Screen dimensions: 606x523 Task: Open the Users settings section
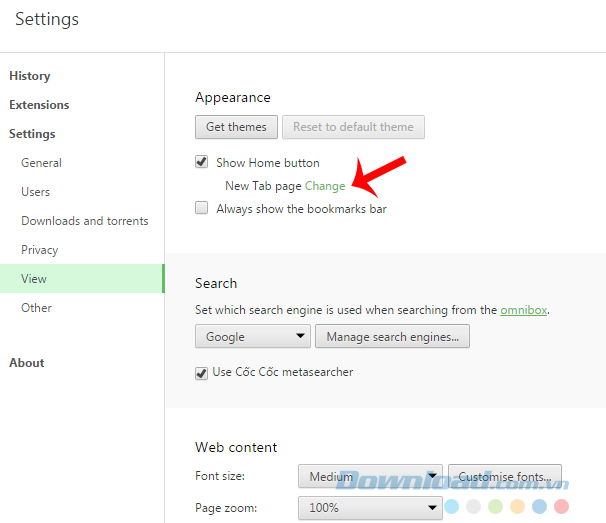[x=35, y=192]
